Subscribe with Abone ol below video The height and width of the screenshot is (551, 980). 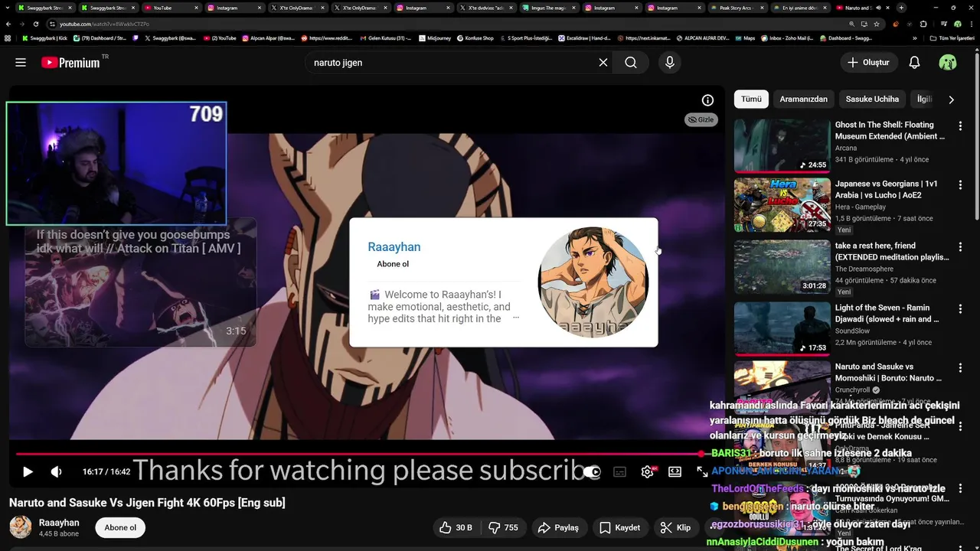tap(120, 527)
